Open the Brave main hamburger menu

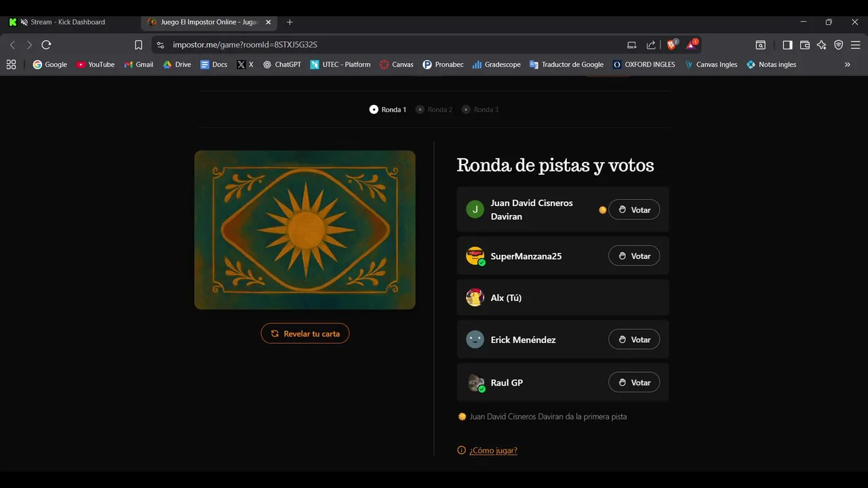point(855,45)
